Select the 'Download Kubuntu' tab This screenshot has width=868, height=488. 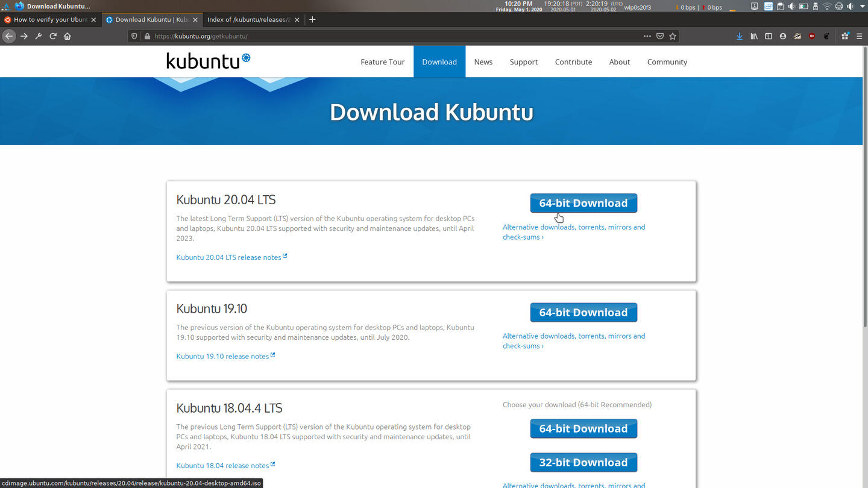pyautogui.click(x=151, y=19)
